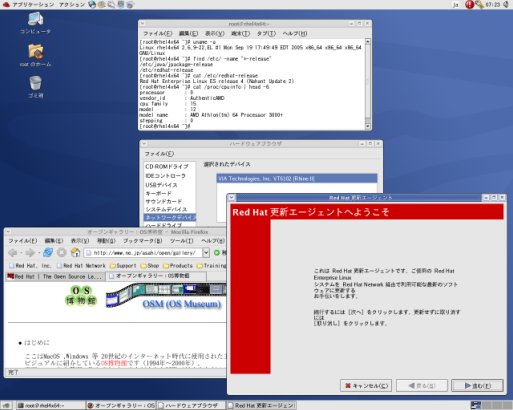
Task: Open the Training bookmark folder in Firefox
Action: tap(211, 266)
